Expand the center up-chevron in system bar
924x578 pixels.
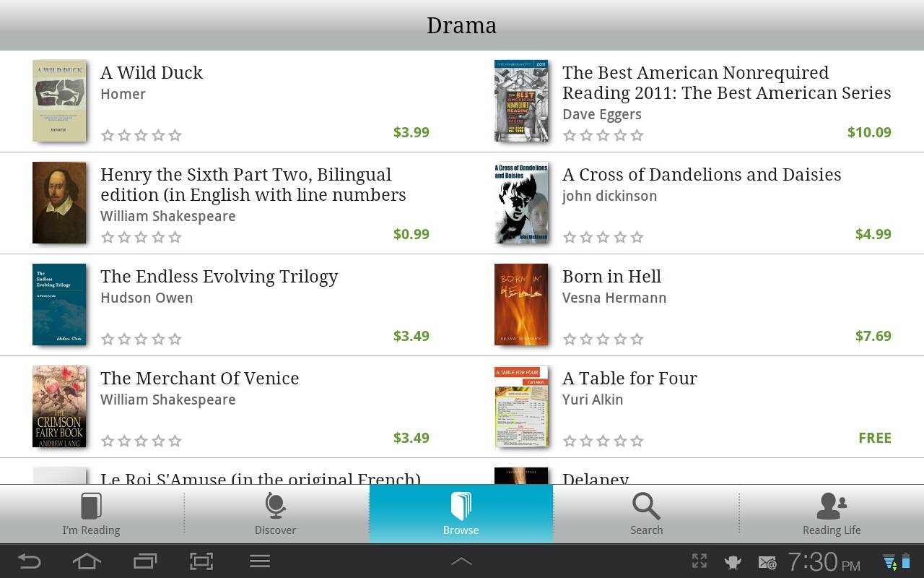461,561
